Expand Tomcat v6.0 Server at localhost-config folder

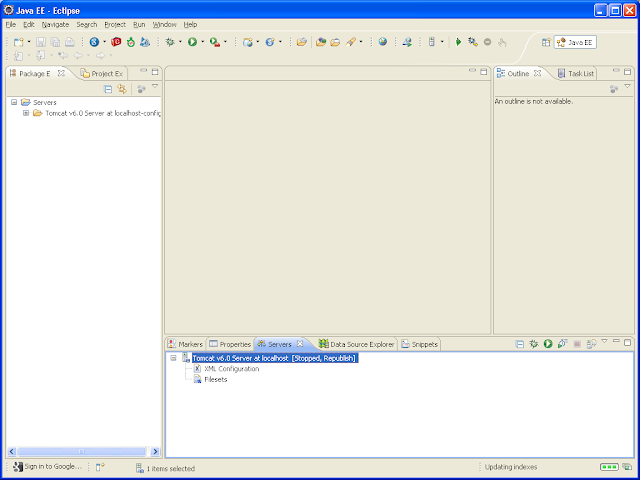pyautogui.click(x=26, y=113)
